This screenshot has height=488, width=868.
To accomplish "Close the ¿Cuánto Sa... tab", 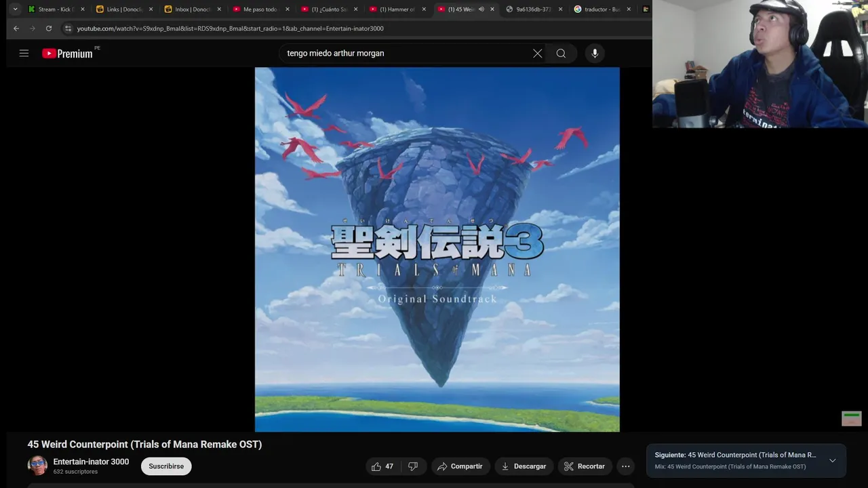I will 356,9.
